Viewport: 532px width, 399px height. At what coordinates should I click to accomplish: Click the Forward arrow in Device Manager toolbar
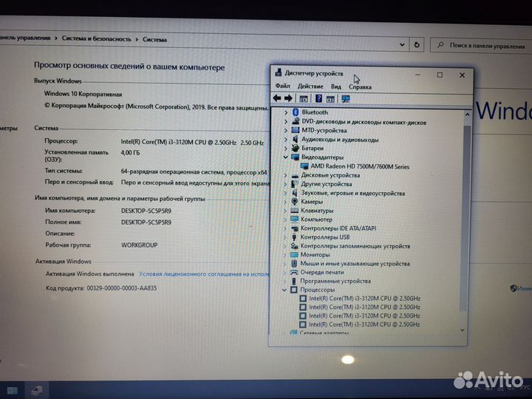pos(288,98)
